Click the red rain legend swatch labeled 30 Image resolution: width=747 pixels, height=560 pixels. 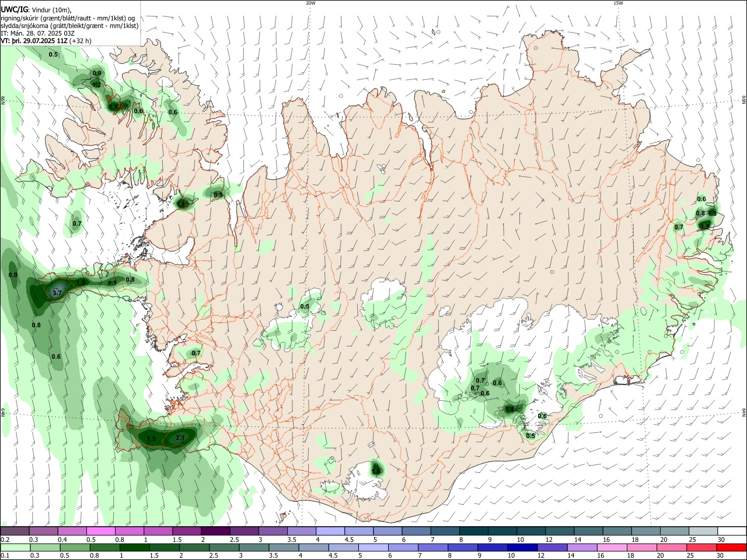(x=732, y=547)
